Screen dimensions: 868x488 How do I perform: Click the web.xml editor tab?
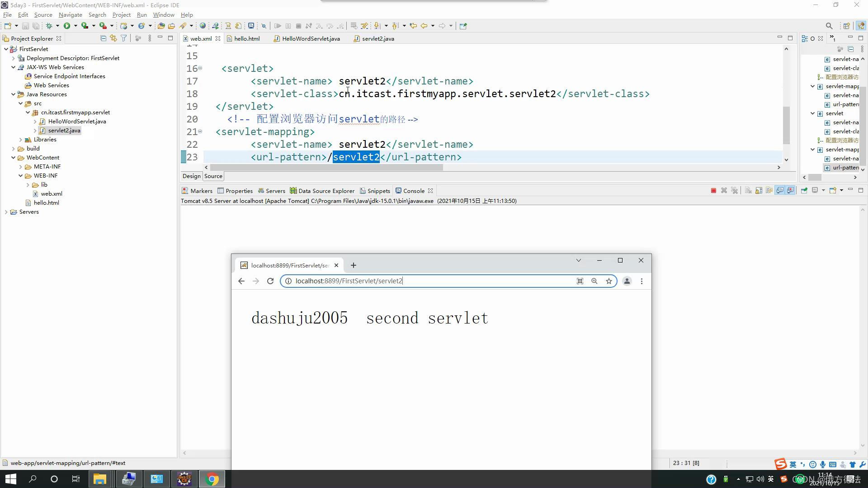[x=200, y=38]
